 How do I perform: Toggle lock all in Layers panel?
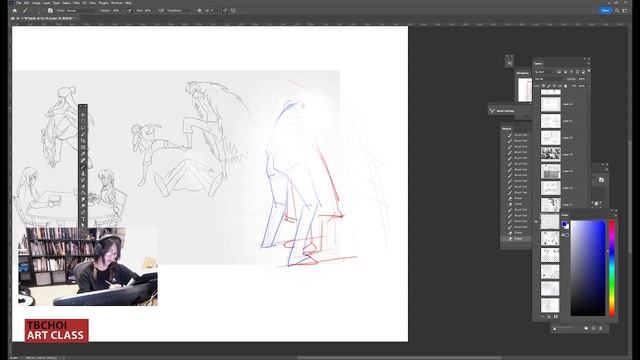point(565,86)
